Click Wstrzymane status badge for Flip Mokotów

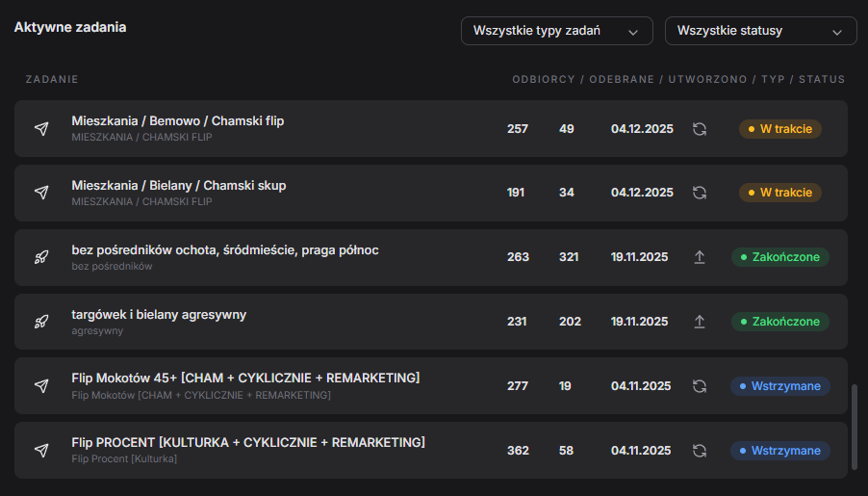(x=779, y=386)
